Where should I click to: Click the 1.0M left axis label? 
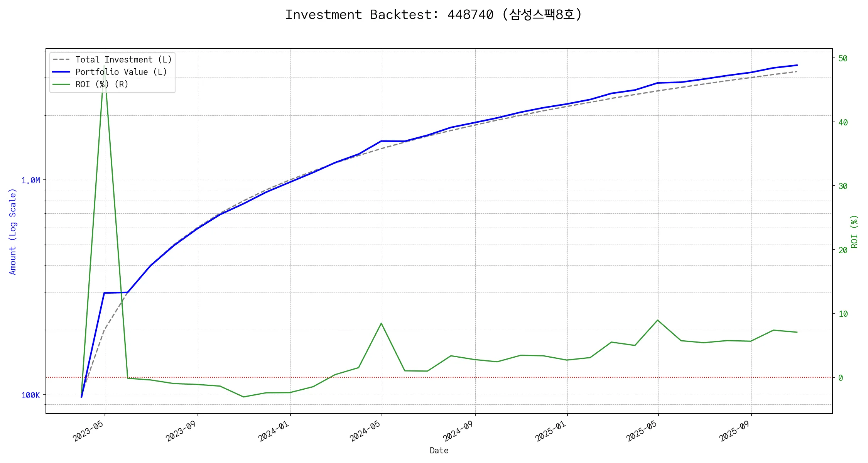coord(30,181)
